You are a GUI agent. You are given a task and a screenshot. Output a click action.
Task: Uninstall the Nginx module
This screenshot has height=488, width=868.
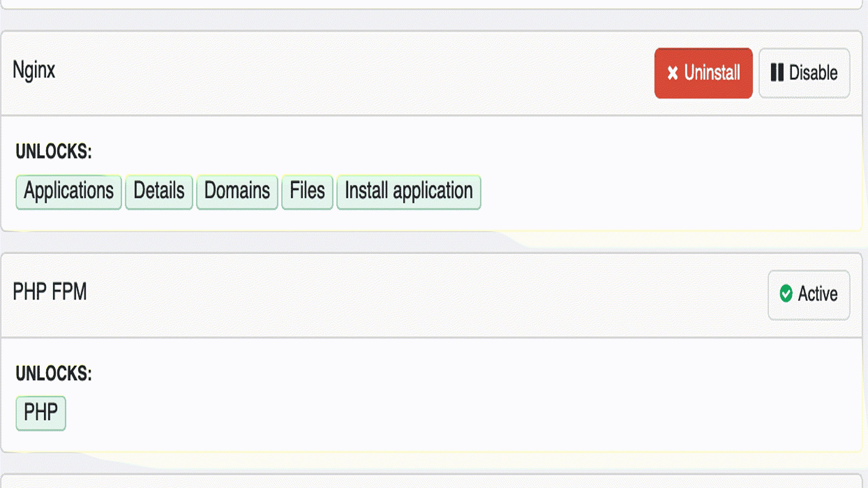(703, 73)
